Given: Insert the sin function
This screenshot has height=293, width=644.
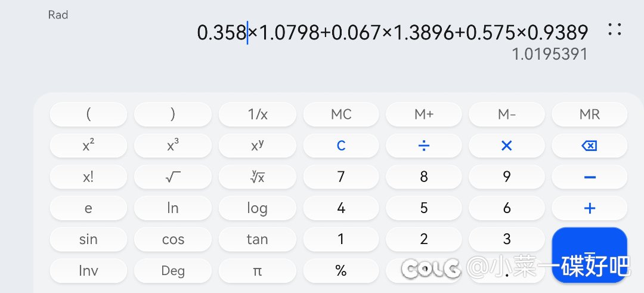Looking at the screenshot, I should pyautogui.click(x=88, y=239).
